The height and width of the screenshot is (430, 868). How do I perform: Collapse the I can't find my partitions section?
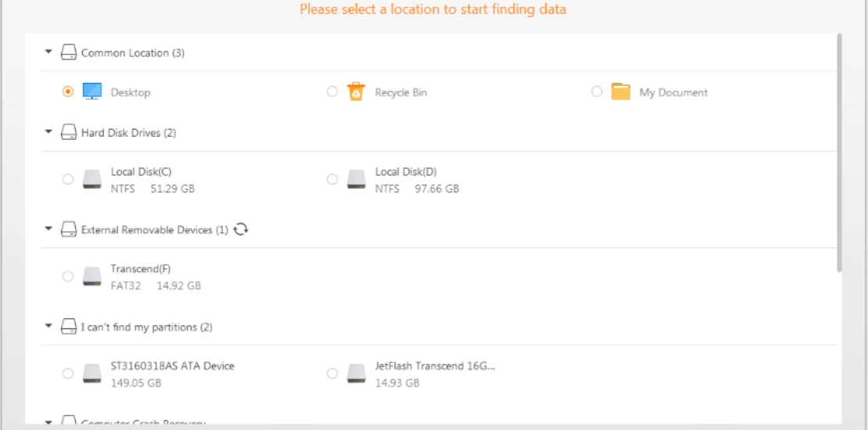click(x=48, y=326)
